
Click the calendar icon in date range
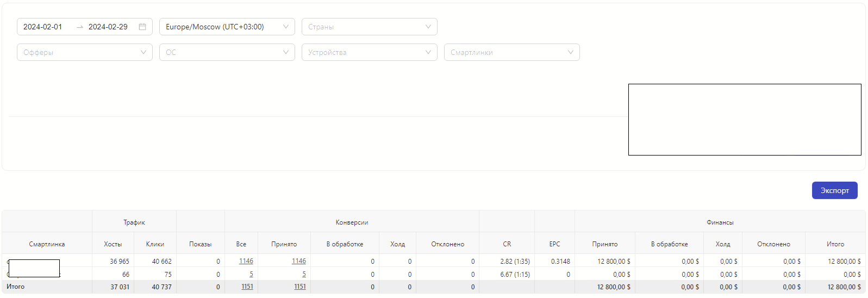[142, 27]
